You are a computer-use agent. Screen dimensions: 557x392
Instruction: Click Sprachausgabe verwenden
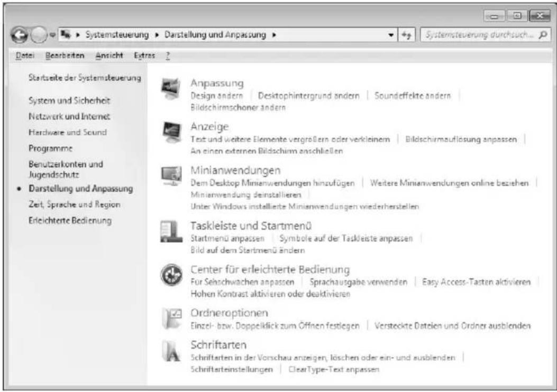coord(359,282)
